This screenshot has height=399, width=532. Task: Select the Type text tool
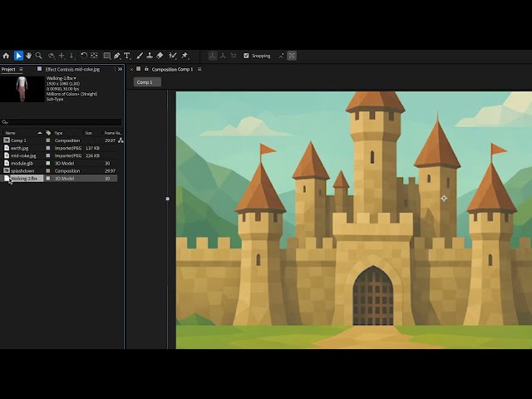[x=127, y=56]
